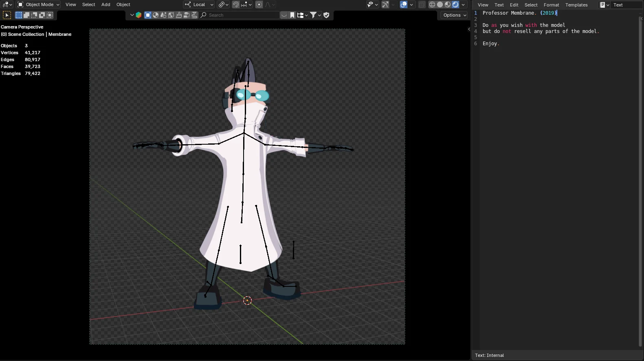Click the rendered viewport shading sphere
Image resolution: width=644 pixels, height=361 pixels.
click(x=455, y=4)
